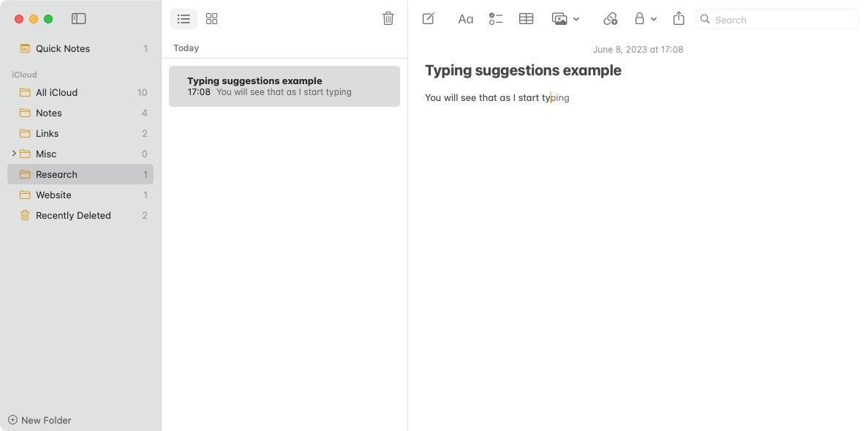Create a new note with the compose icon
The image size is (868, 431).
[x=429, y=18]
